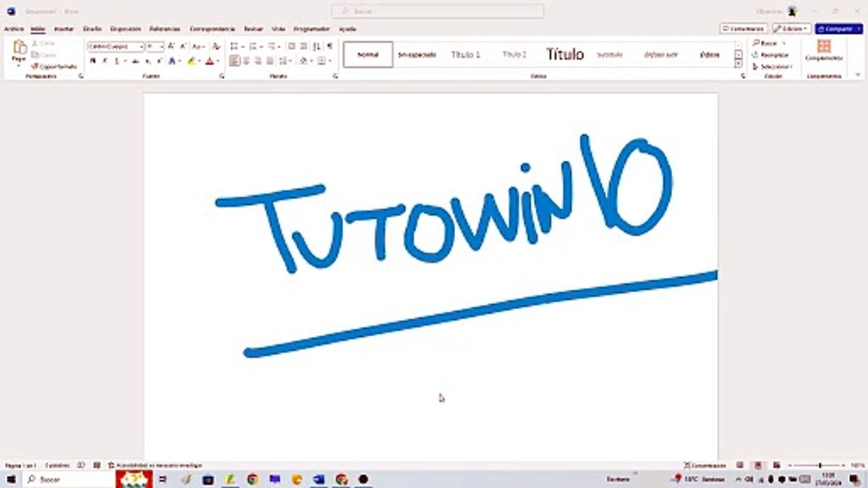Screen dimensions: 868x488
Task: Open the Referencias tab
Action: pos(165,29)
